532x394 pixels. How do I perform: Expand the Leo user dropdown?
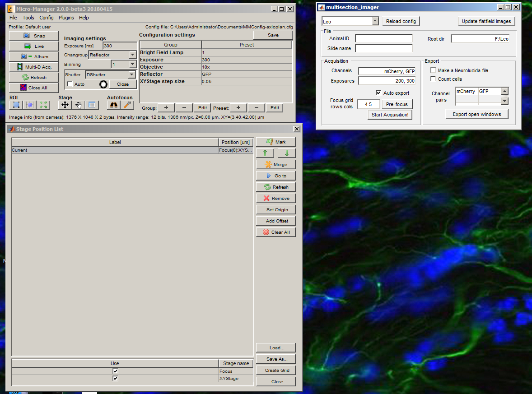coord(375,21)
